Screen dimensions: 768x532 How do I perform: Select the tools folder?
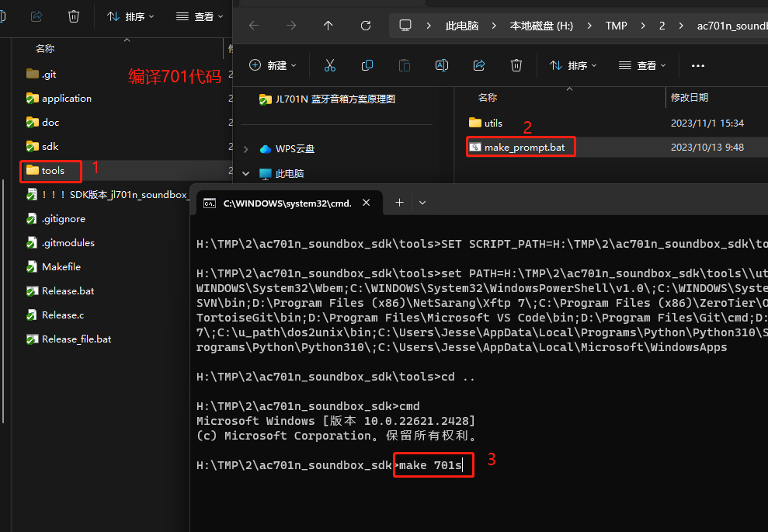coord(53,171)
